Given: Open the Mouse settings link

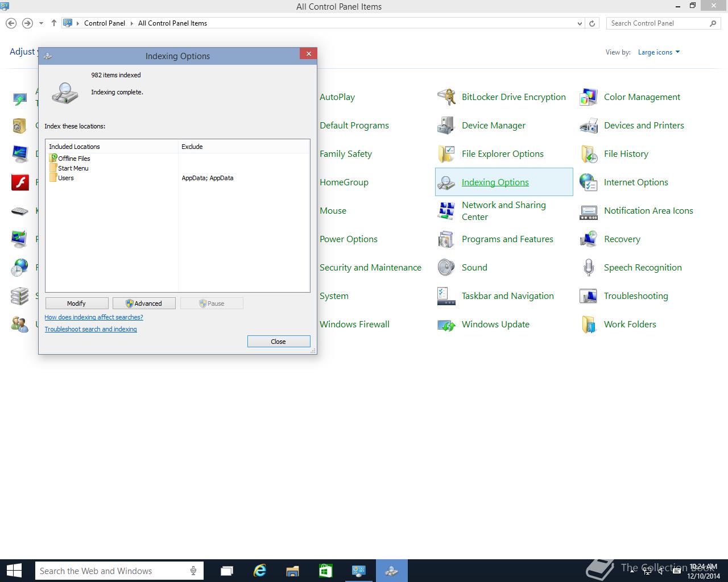Looking at the screenshot, I should pos(333,211).
